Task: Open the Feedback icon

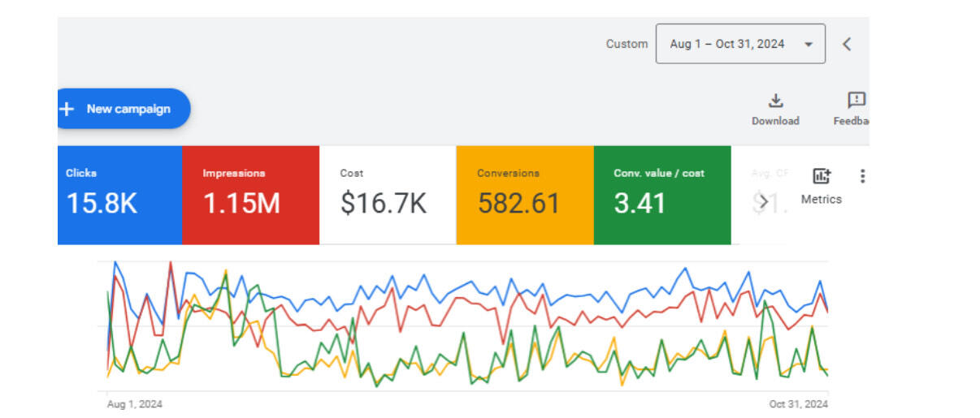Action: (856, 101)
